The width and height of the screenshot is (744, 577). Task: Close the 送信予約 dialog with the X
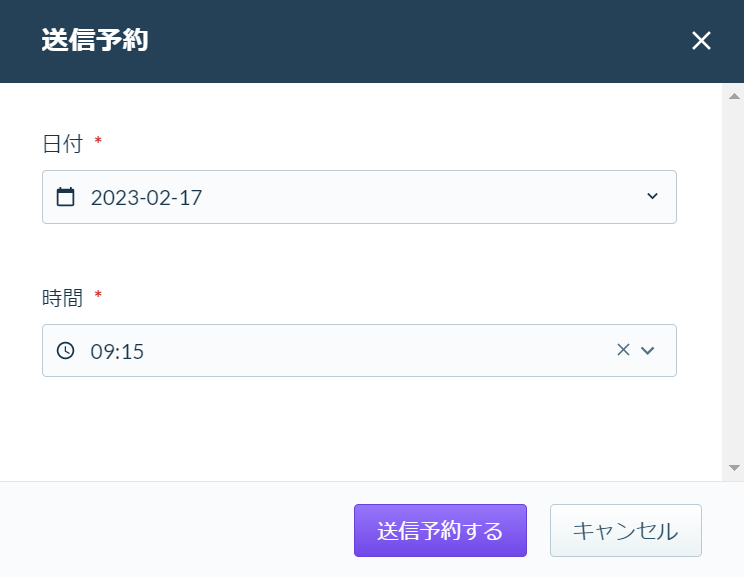[x=701, y=40]
